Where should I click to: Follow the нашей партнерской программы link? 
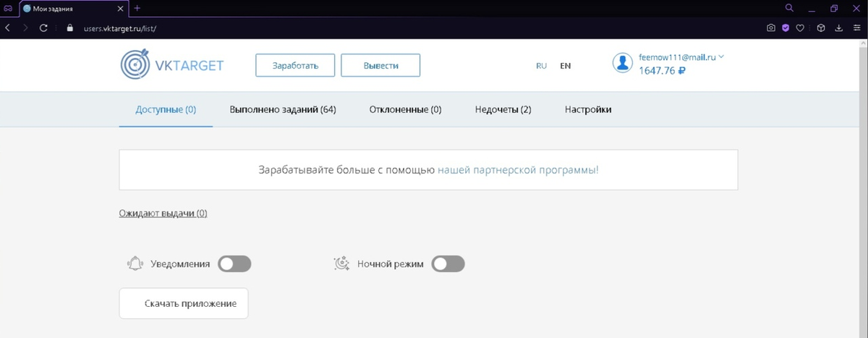point(518,171)
